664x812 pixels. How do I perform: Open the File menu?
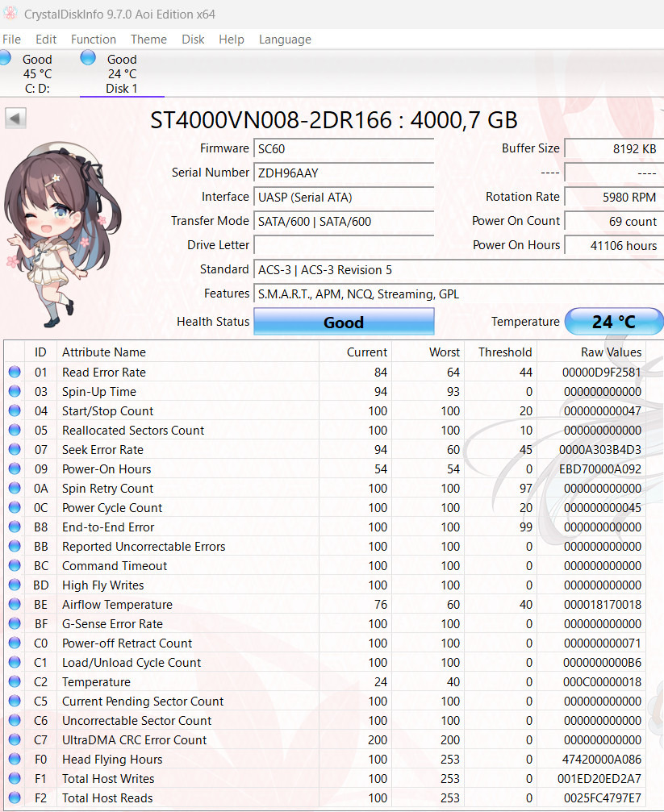coord(11,39)
